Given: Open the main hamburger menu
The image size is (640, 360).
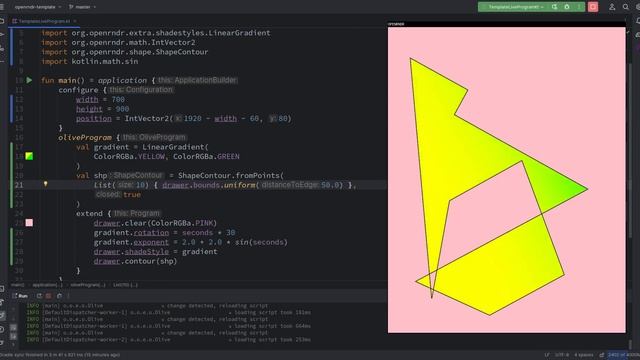Looking at the screenshot, I should pos(2,7).
